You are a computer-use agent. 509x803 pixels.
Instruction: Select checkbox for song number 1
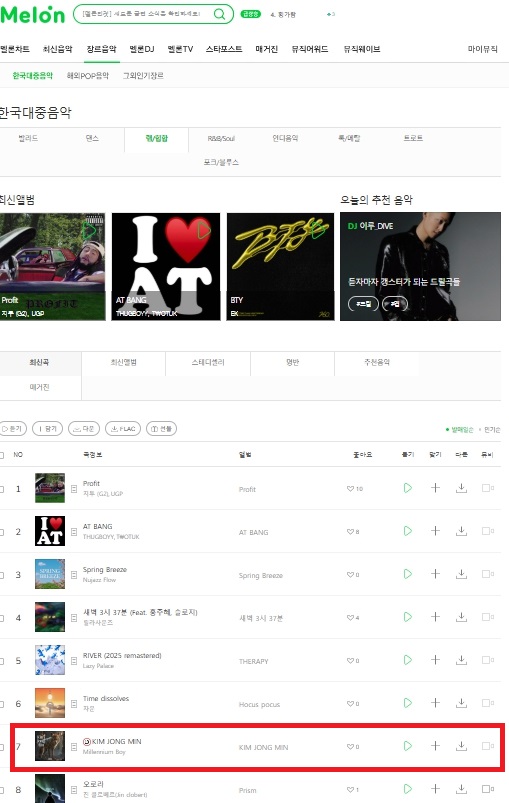pos(2,489)
